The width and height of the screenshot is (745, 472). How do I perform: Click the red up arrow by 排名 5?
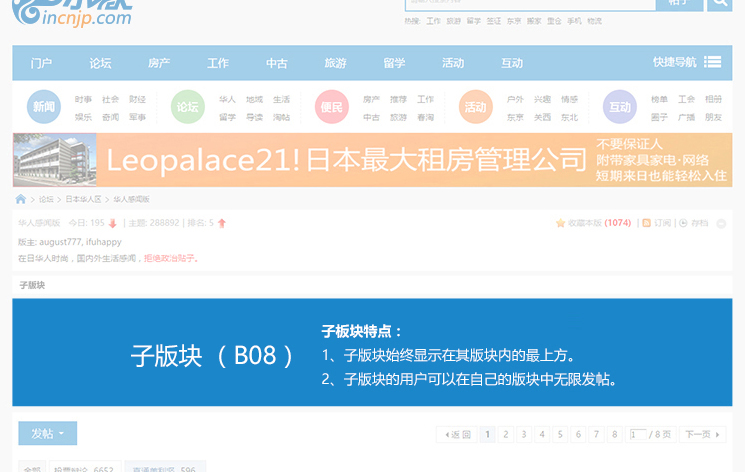(x=221, y=223)
